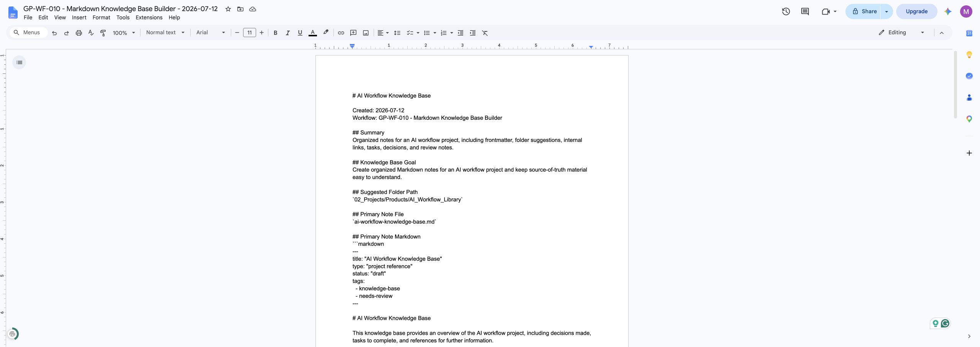
Task: Open Google Maps in the side panel
Action: 969,119
